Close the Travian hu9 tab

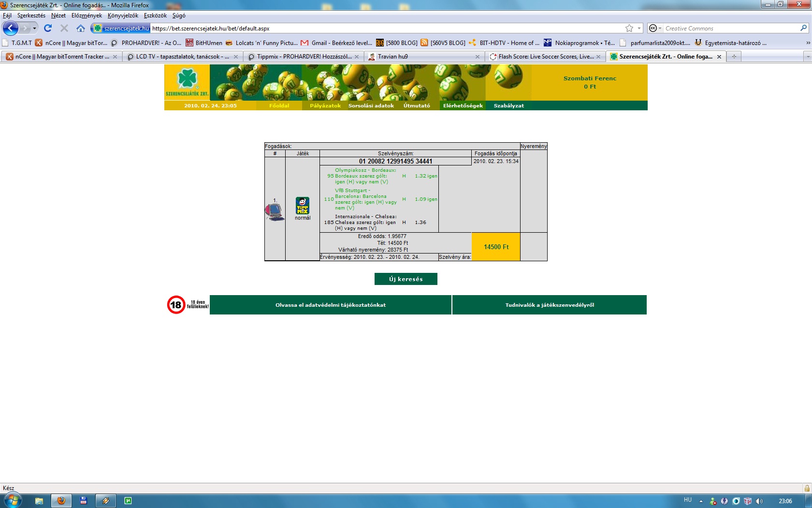coord(478,57)
